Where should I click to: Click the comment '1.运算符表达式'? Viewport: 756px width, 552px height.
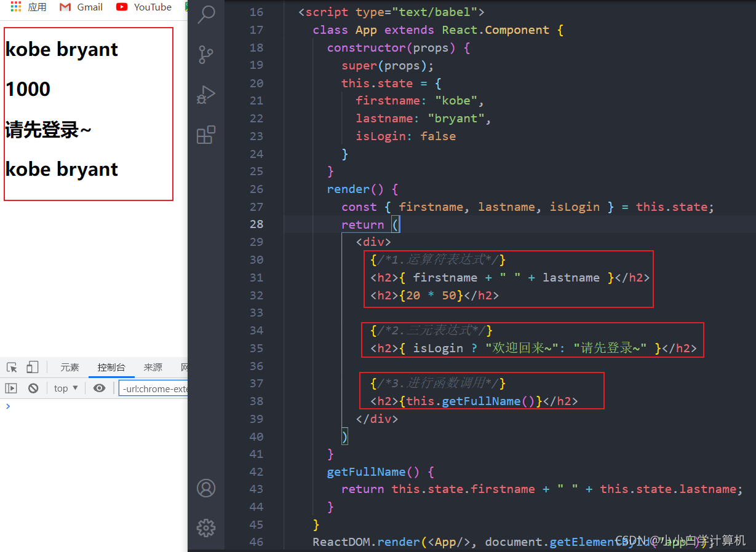tap(438, 260)
